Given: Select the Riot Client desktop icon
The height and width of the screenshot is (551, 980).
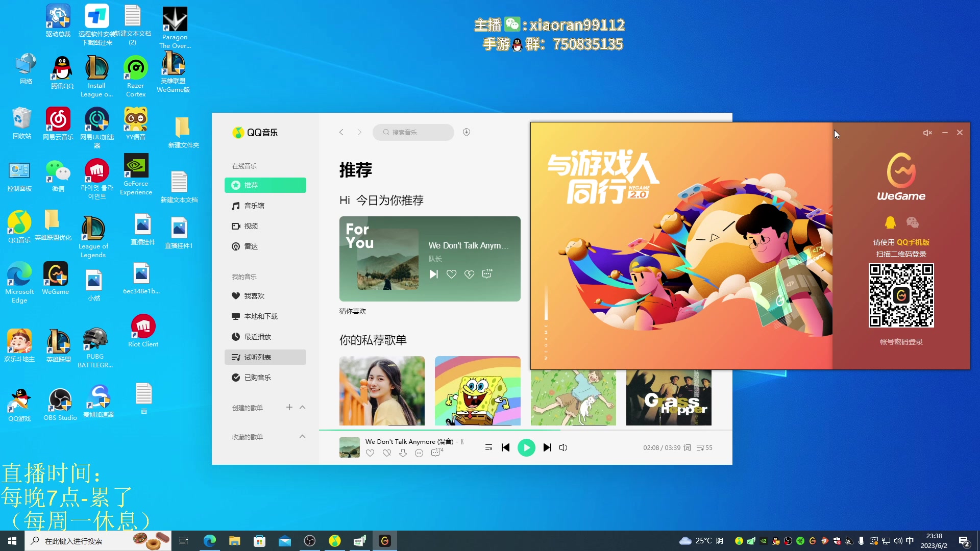Looking at the screenshot, I should 143,331.
